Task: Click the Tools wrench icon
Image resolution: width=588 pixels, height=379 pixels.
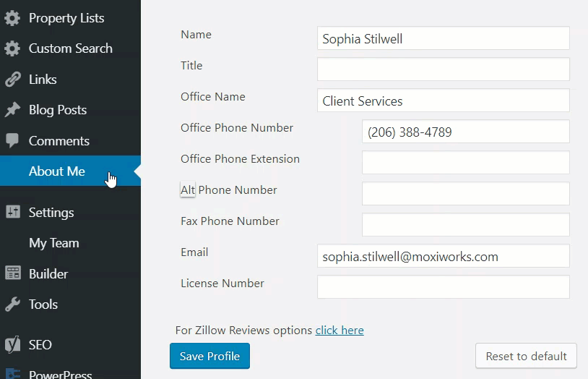Action: [x=12, y=305]
